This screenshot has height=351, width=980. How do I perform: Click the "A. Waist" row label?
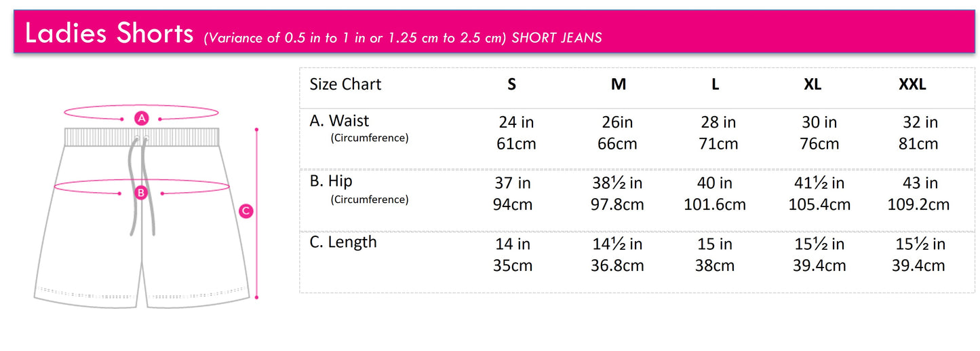point(339,121)
